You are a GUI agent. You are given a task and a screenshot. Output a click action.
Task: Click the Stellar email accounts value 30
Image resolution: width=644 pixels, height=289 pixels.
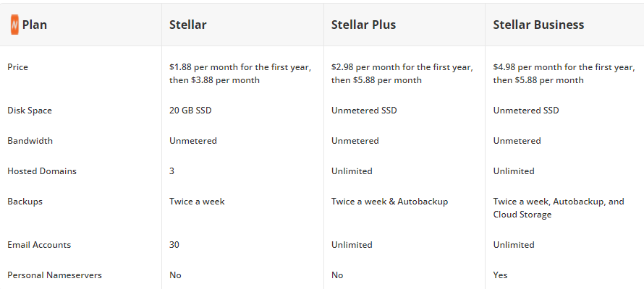[x=174, y=245]
